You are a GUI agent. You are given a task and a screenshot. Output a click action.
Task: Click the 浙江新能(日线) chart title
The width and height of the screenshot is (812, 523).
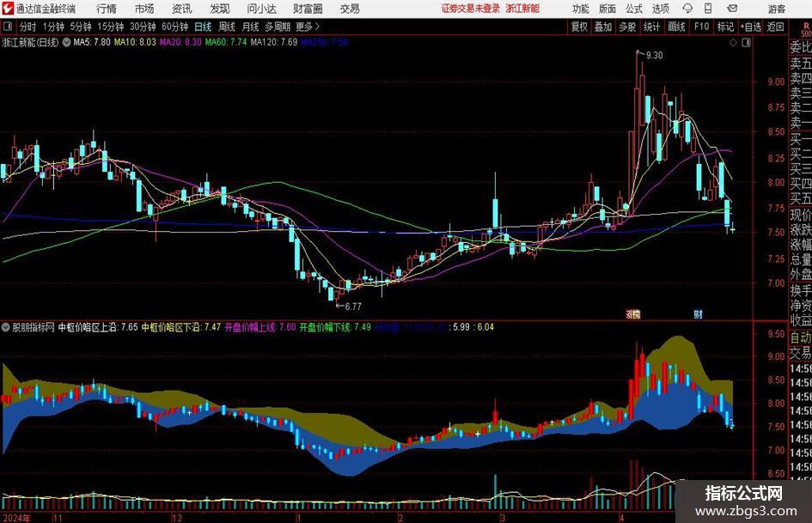pos(31,42)
